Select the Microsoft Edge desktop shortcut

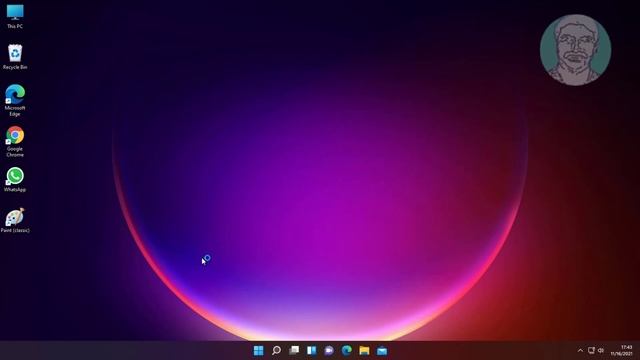click(x=15, y=100)
